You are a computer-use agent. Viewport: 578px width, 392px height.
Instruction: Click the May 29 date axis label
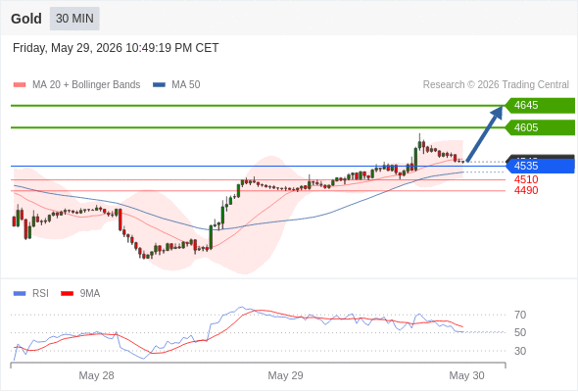click(x=286, y=375)
